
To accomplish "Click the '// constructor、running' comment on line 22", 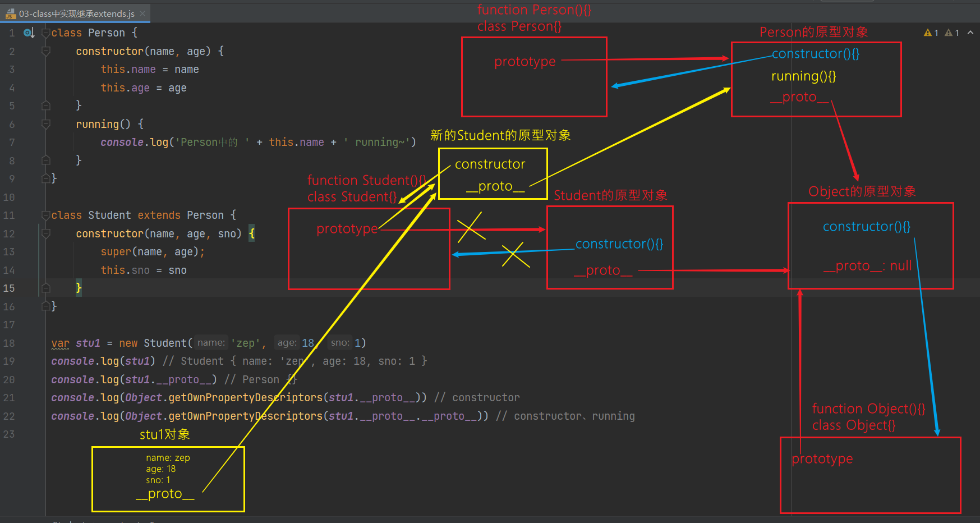I will click(x=565, y=416).
